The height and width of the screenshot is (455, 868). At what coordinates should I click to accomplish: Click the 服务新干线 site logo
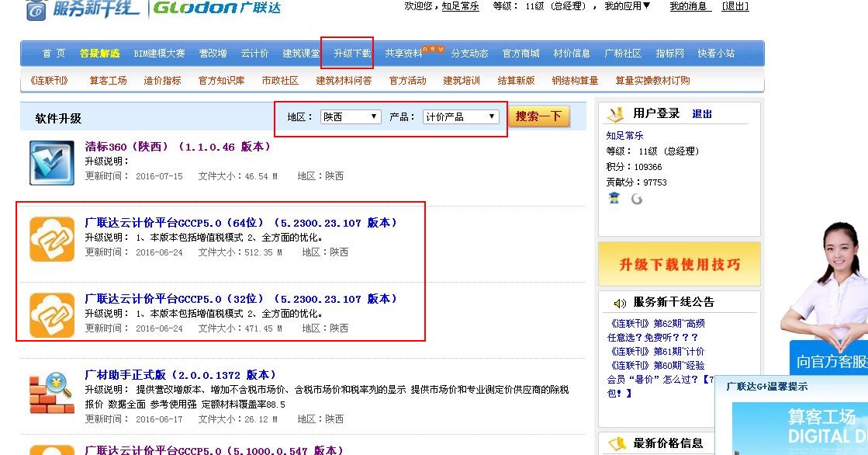tap(82, 10)
